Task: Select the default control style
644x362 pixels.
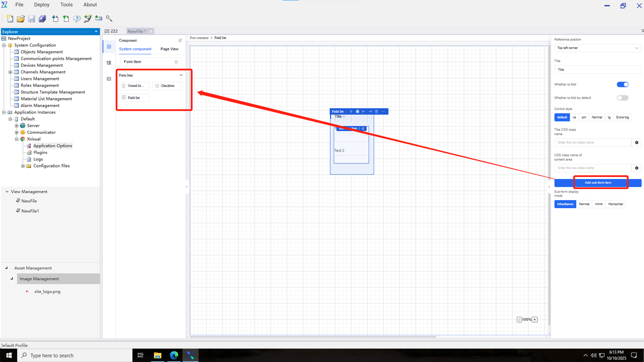Action: coord(562,117)
